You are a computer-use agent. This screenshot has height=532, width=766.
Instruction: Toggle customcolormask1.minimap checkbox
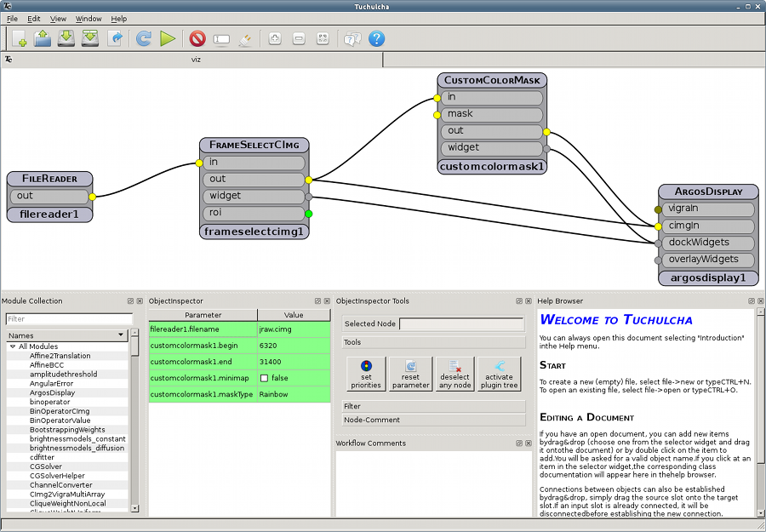(265, 378)
